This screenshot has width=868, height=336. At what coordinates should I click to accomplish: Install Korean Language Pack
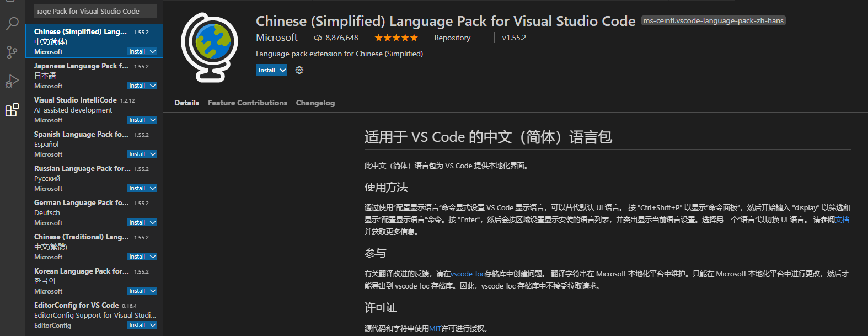137,291
